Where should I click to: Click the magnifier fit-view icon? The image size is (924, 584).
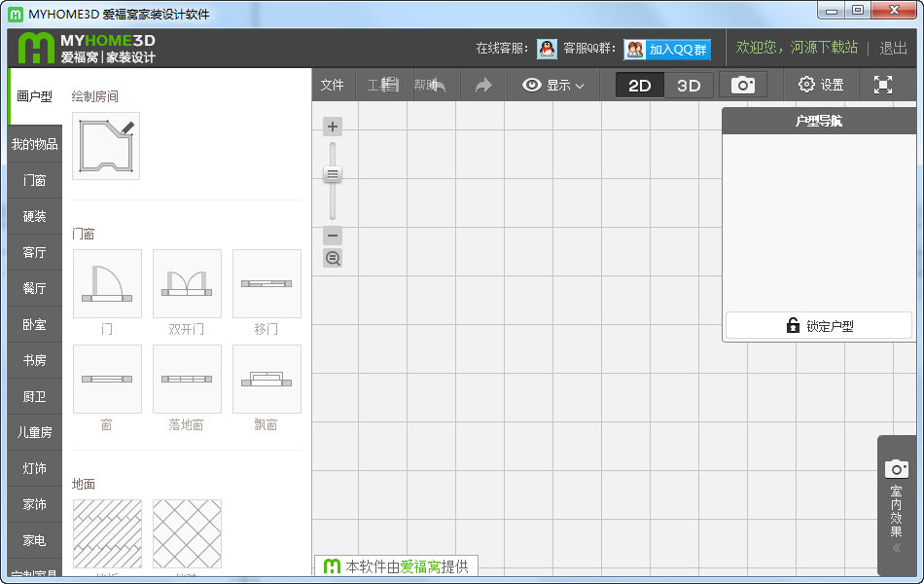(333, 258)
